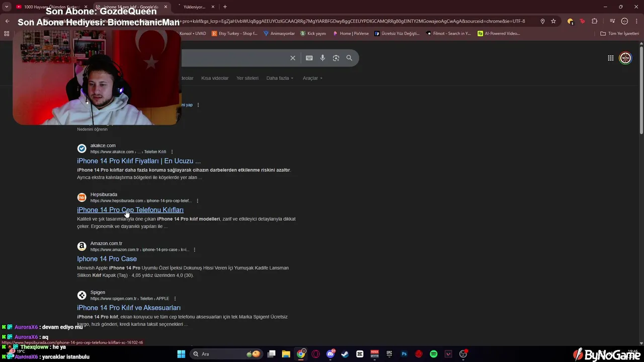Switch to Kısa videolar filter
This screenshot has height=362, width=644.
pyautogui.click(x=215, y=78)
